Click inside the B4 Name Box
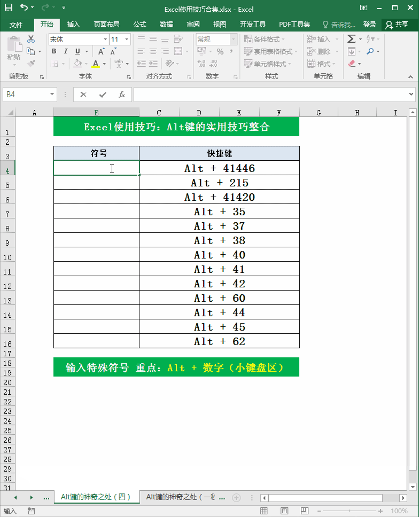Image resolution: width=420 pixels, height=517 pixels. [x=25, y=95]
